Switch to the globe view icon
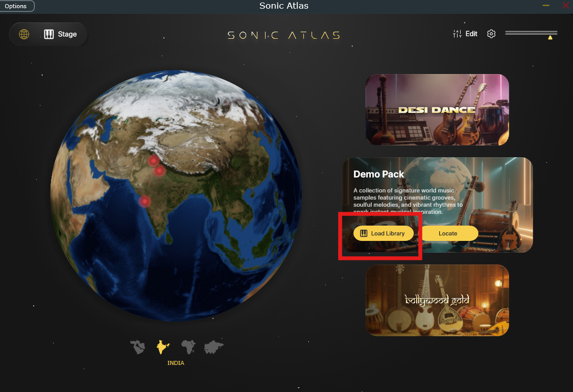This screenshot has width=573, height=392. 24,34
